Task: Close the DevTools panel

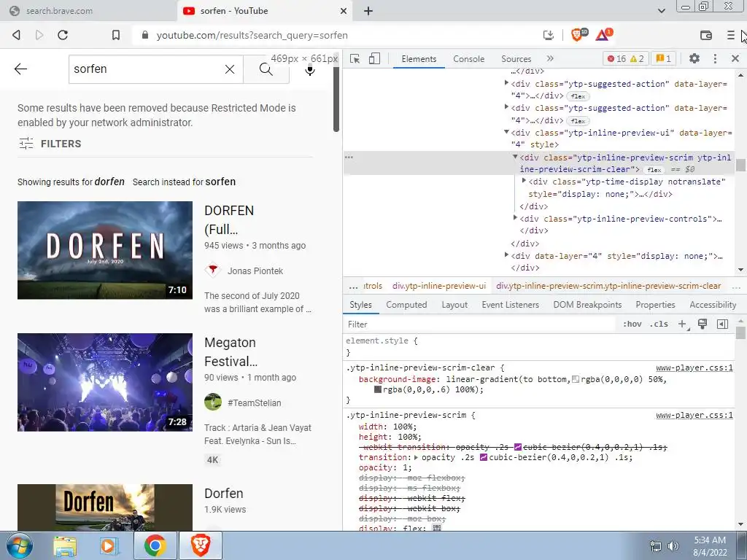Action: (x=735, y=58)
